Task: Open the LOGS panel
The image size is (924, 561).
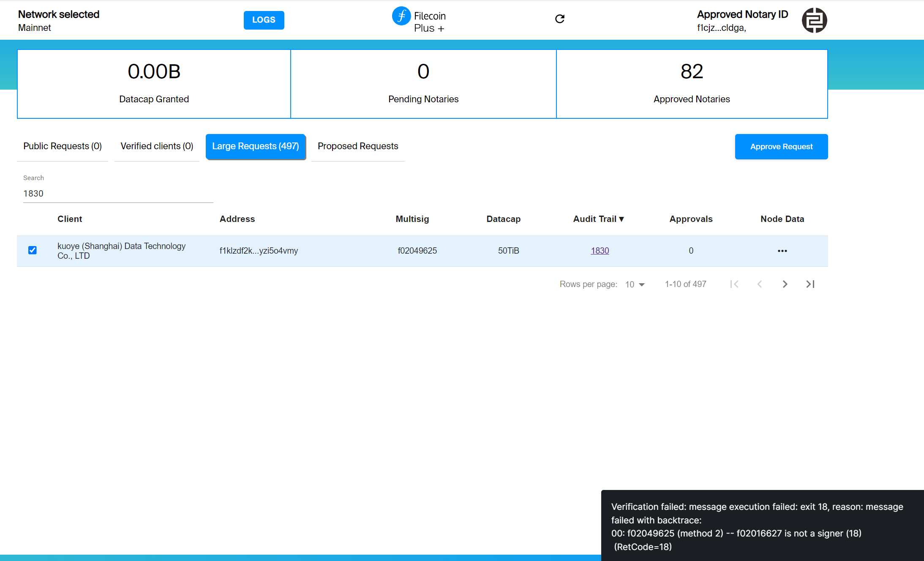Action: [264, 20]
